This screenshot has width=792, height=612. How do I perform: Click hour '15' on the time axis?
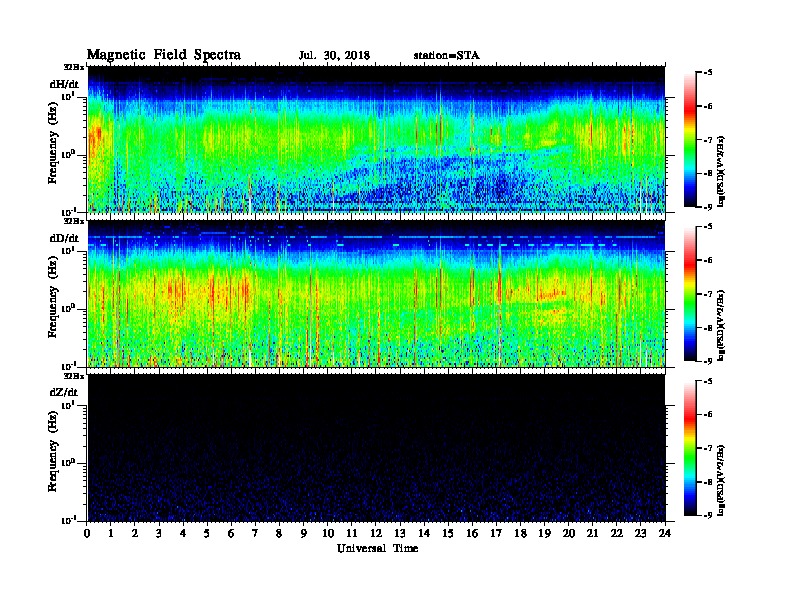point(448,533)
